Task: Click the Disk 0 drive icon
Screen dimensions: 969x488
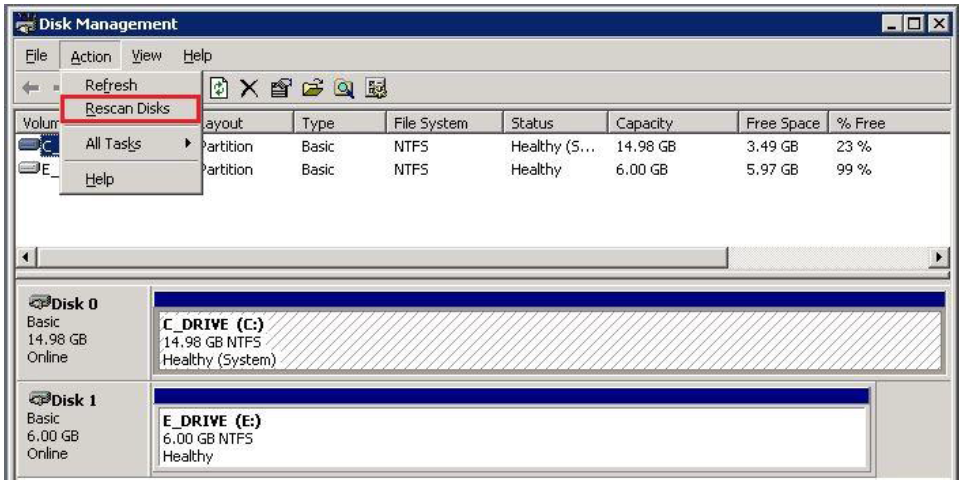Action: 40,303
